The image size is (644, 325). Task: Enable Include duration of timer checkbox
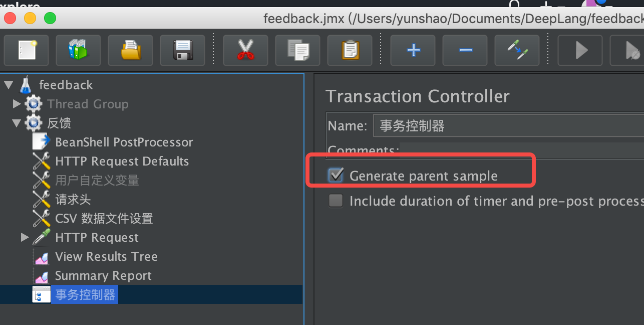tap(336, 201)
